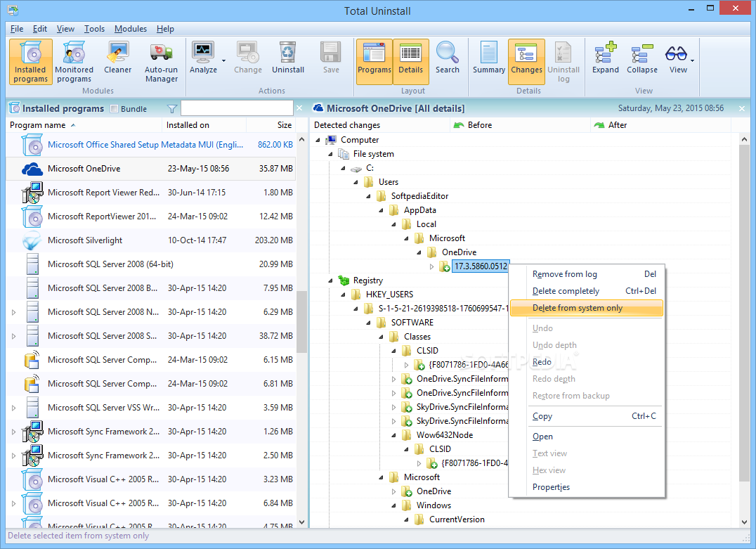Click the Collapse tree icon
Image resolution: width=756 pixels, height=549 pixels.
[x=641, y=52]
